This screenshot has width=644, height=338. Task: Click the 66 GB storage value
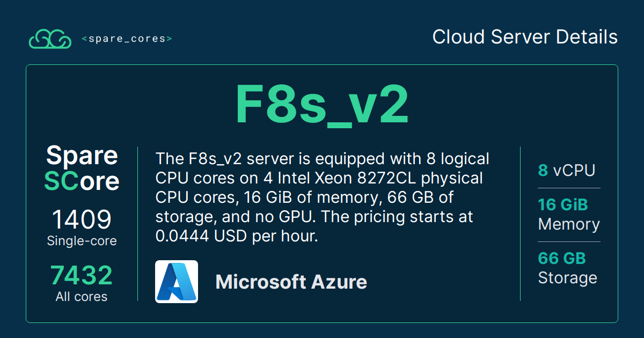pos(561,258)
